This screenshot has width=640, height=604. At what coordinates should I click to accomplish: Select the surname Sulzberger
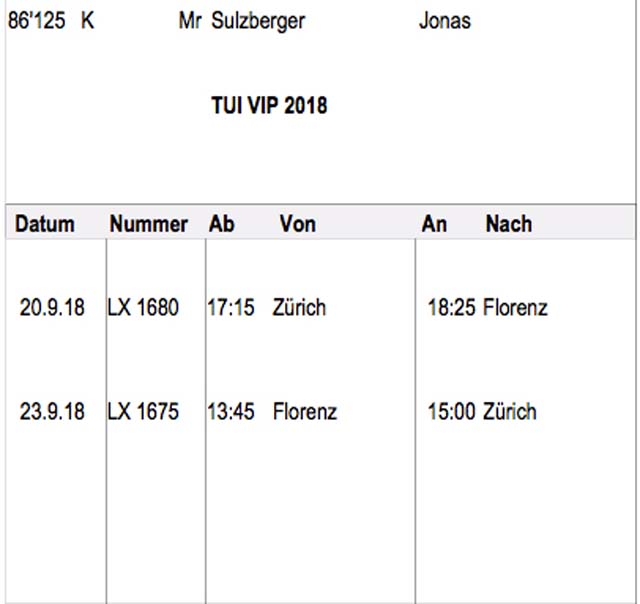[x=258, y=21]
